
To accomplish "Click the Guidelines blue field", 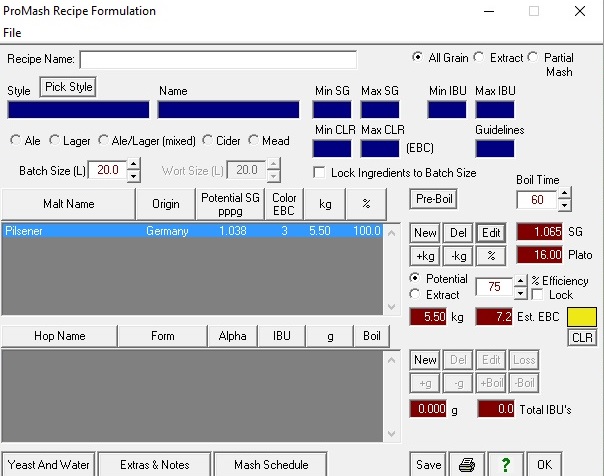I will [495, 149].
